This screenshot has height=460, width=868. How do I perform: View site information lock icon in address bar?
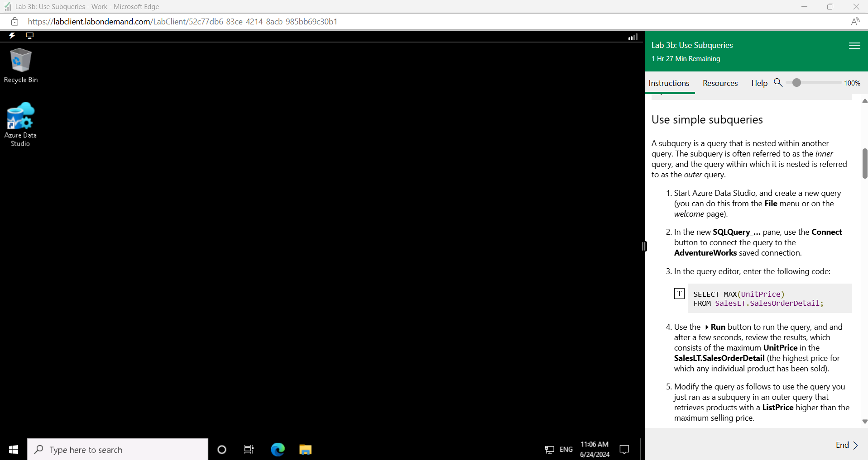tap(14, 21)
